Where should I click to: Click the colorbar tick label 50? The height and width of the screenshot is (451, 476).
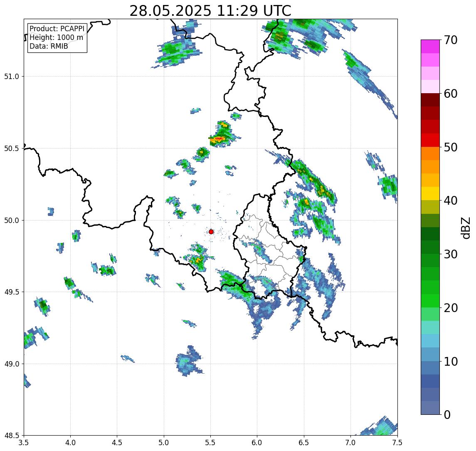tap(451, 147)
